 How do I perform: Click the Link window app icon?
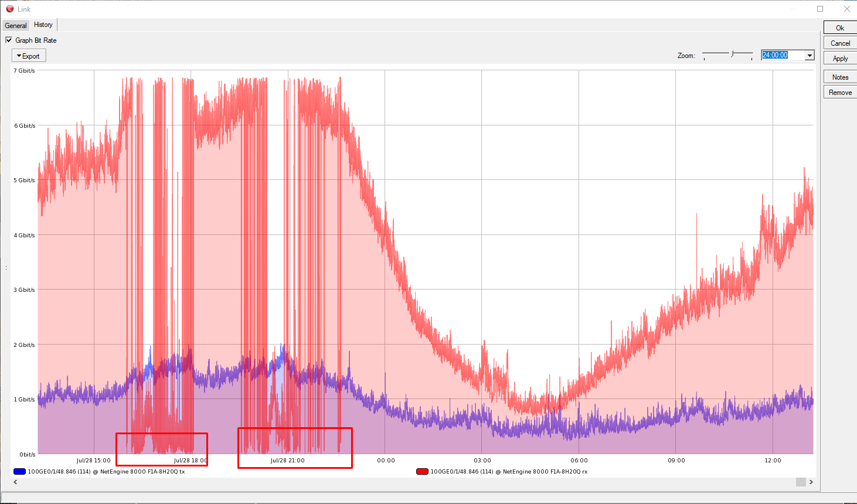tap(10, 9)
